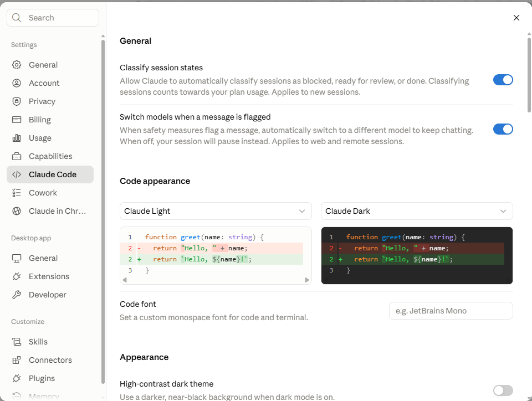This screenshot has height=401, width=532.
Task: Click the Claude in Chrome globe icon
Action: pos(17,211)
